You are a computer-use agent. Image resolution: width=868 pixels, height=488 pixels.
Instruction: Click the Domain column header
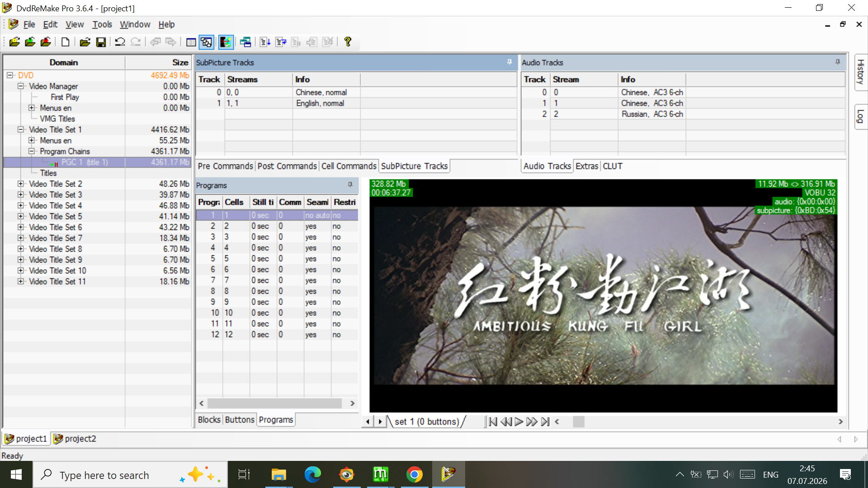pos(64,62)
